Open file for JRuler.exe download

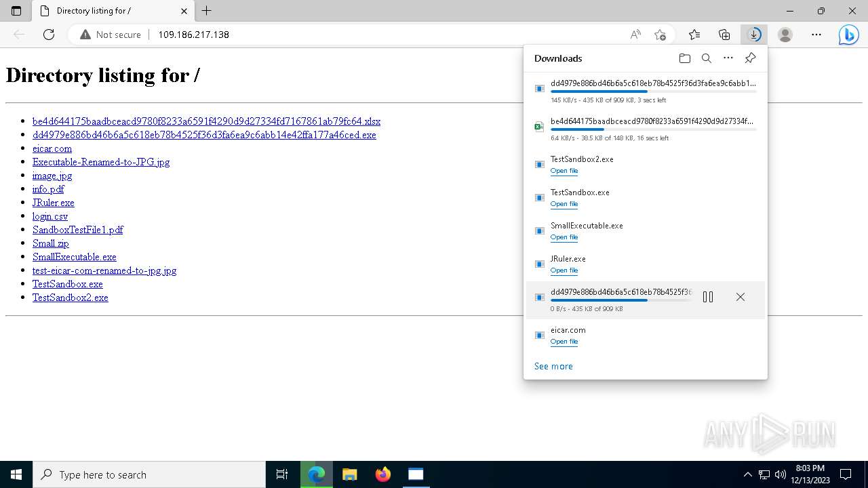click(564, 270)
